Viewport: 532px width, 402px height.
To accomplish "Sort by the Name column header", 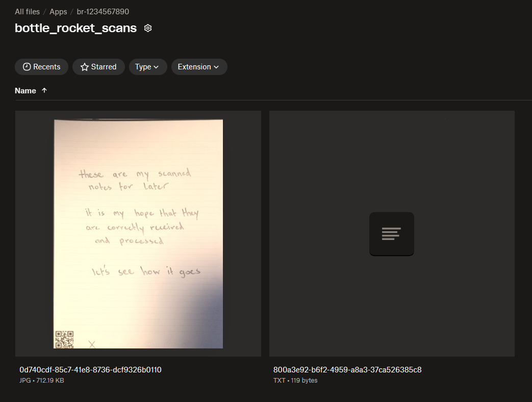I will 26,90.
